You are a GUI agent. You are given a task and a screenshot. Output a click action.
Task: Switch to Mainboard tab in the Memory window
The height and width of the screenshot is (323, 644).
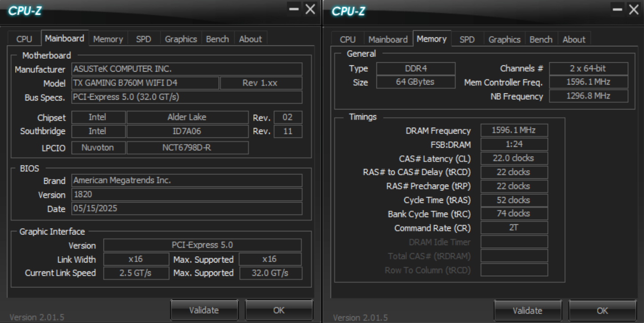click(x=388, y=40)
